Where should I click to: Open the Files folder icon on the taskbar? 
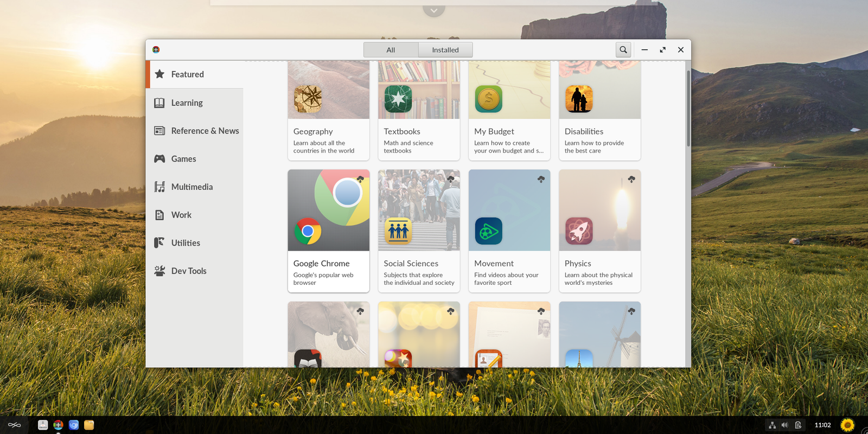tap(89, 425)
